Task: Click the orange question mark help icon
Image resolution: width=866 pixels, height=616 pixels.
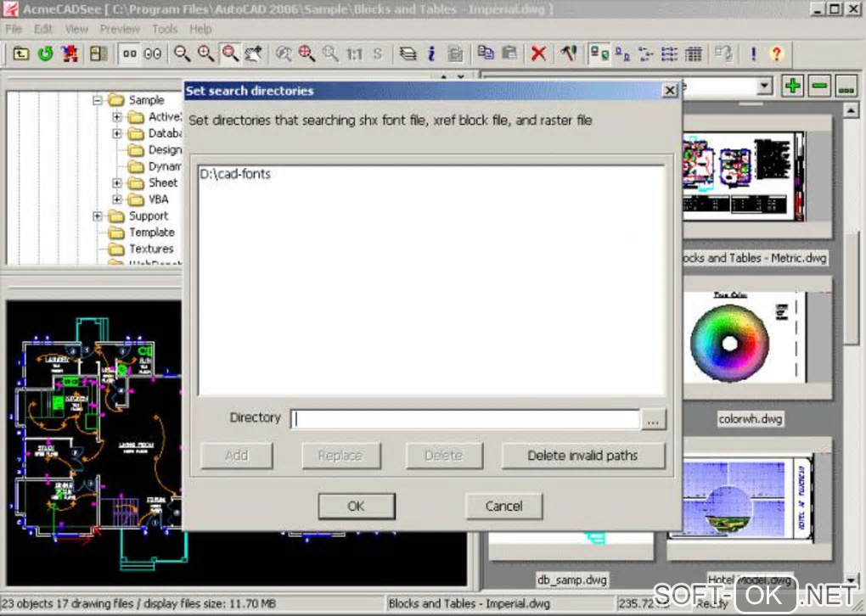Action: [777, 53]
